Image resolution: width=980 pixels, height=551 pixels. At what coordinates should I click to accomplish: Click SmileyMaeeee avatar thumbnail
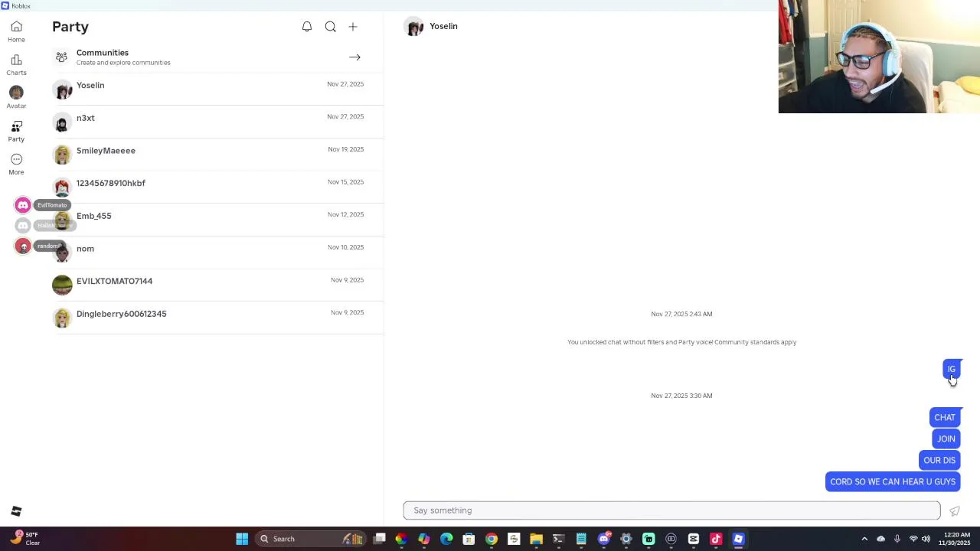click(x=62, y=155)
